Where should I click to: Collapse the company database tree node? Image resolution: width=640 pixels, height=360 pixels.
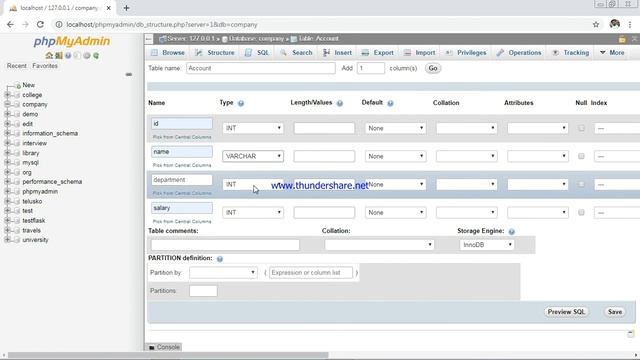(7, 104)
